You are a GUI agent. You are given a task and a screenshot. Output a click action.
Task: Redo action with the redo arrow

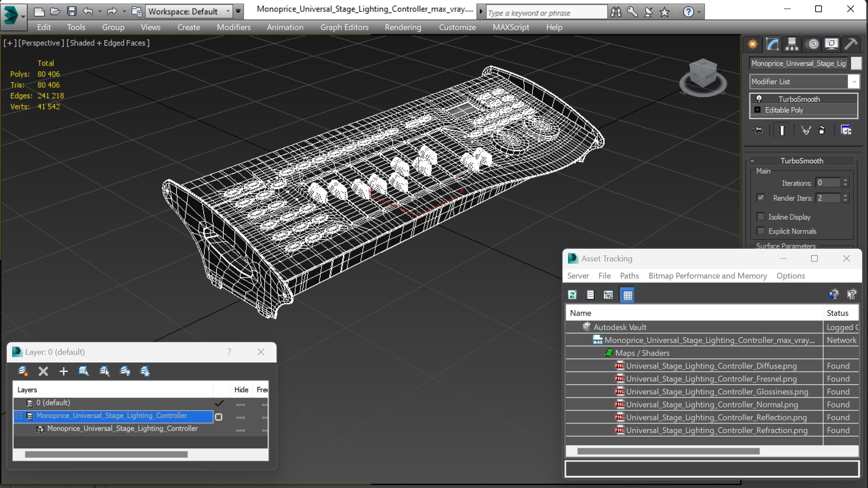click(112, 11)
